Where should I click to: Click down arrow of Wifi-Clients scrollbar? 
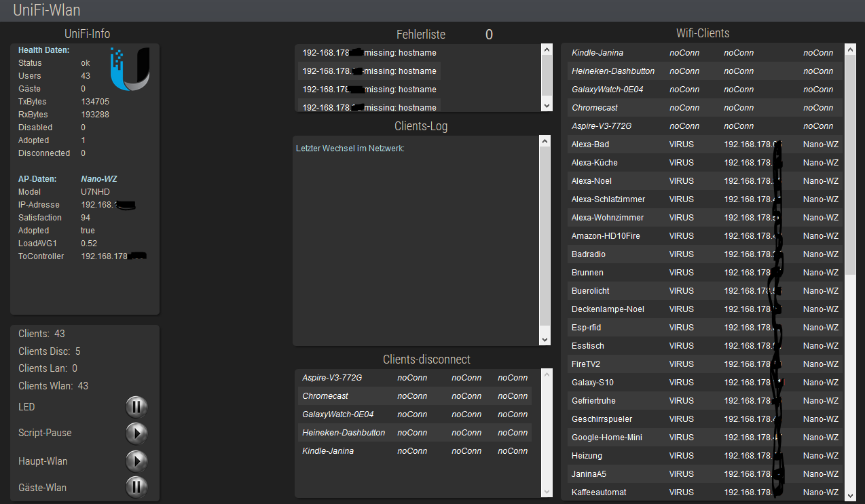[x=850, y=495]
